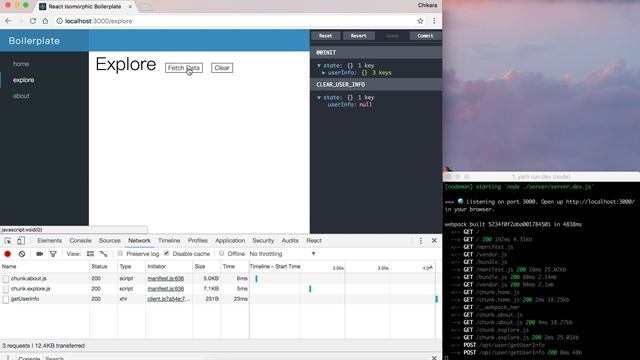Open the Profiles tab

[x=198, y=241]
